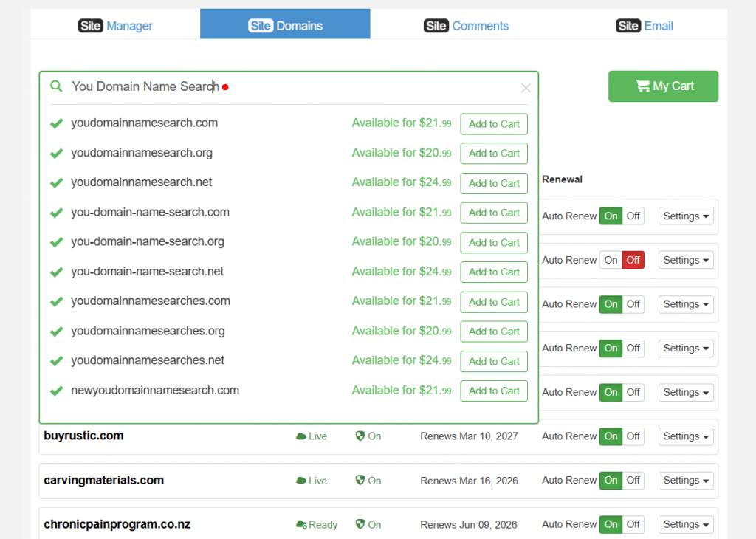Switch to the Site Manager tab
The height and width of the screenshot is (539, 756).
click(x=115, y=24)
